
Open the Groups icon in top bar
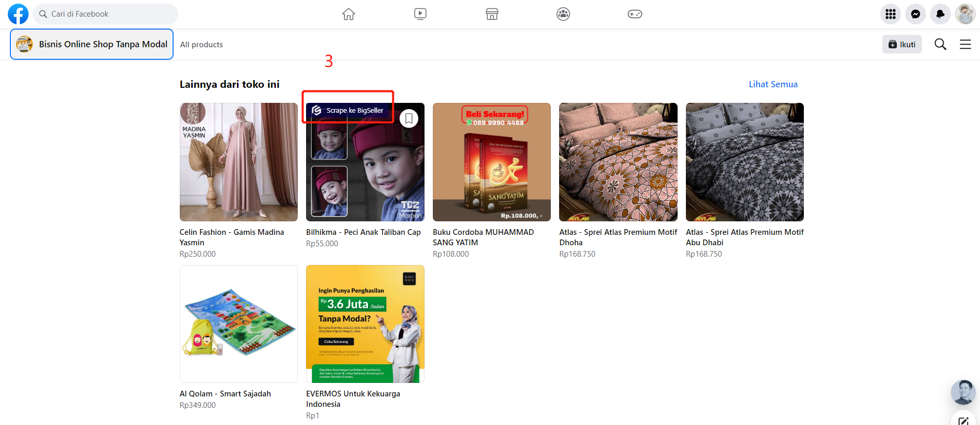click(563, 14)
